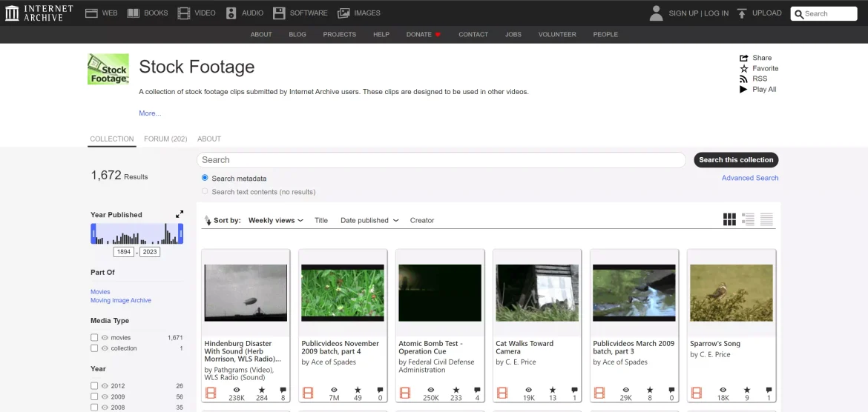Open the Books section icon
The height and width of the screenshot is (412, 868).
[x=133, y=13]
